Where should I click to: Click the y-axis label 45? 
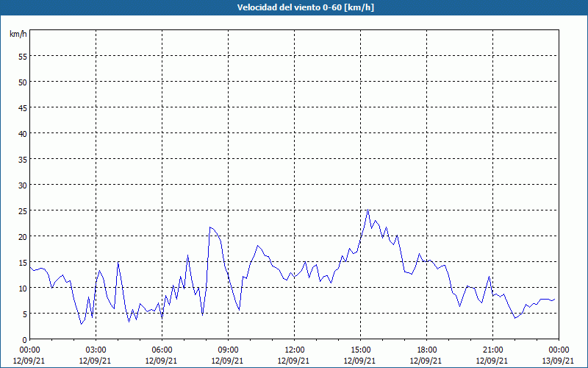pyautogui.click(x=23, y=107)
